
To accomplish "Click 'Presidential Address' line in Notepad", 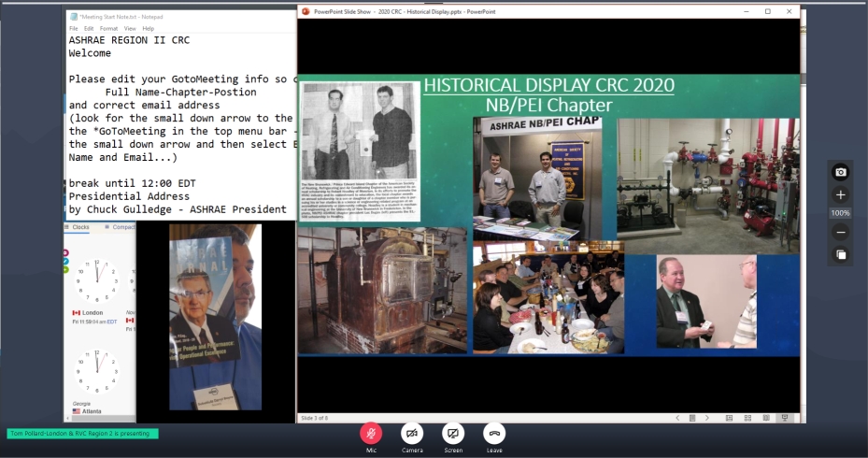I will point(129,196).
